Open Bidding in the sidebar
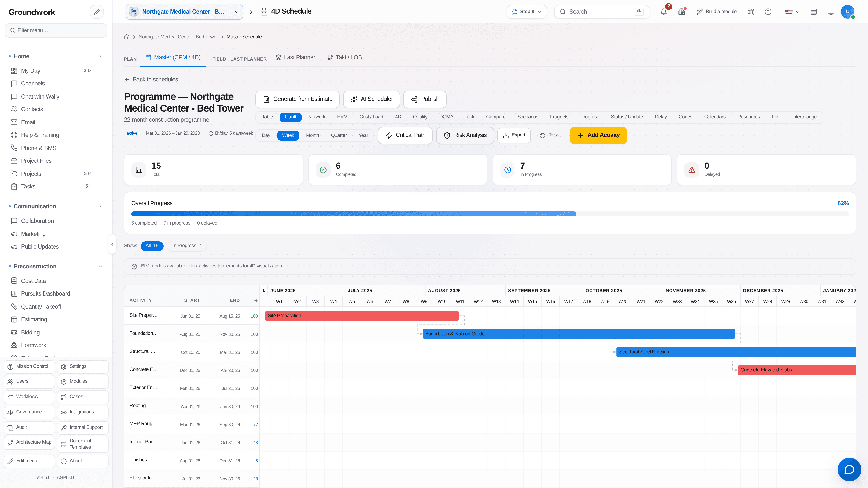Viewport: 868px width, 488px height. (30, 332)
